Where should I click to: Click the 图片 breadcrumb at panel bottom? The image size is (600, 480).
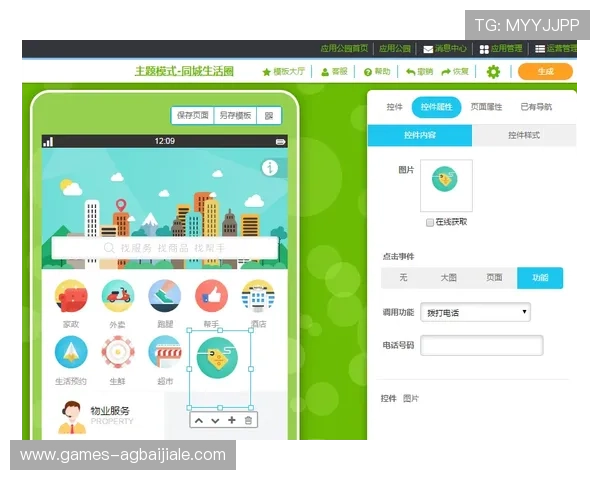click(x=411, y=398)
